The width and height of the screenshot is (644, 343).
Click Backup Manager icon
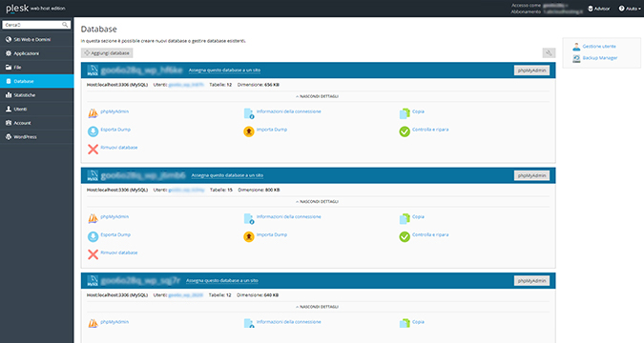click(576, 59)
